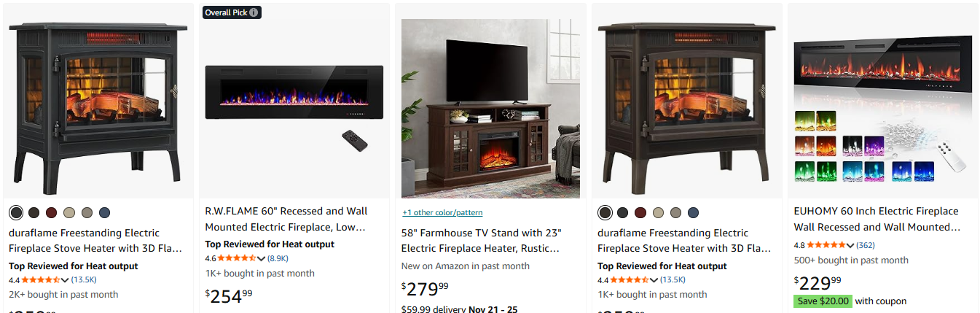Select navy blue swatch on duraflame with 2K+ bought
980x313 pixels.
104,213
